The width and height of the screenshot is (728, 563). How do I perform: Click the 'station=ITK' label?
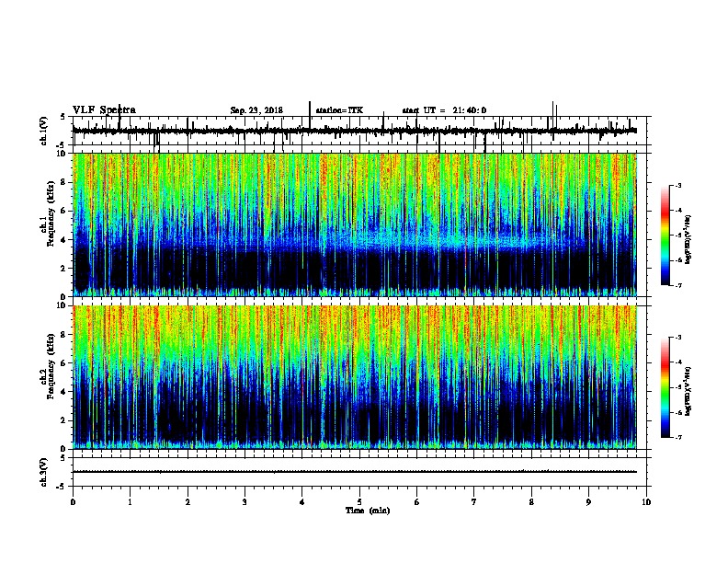(339, 110)
